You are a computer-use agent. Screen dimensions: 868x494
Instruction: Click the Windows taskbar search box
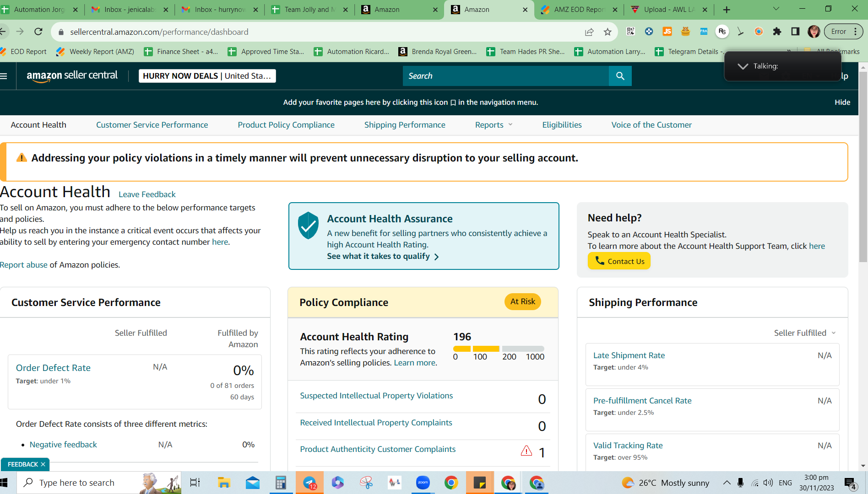click(99, 483)
